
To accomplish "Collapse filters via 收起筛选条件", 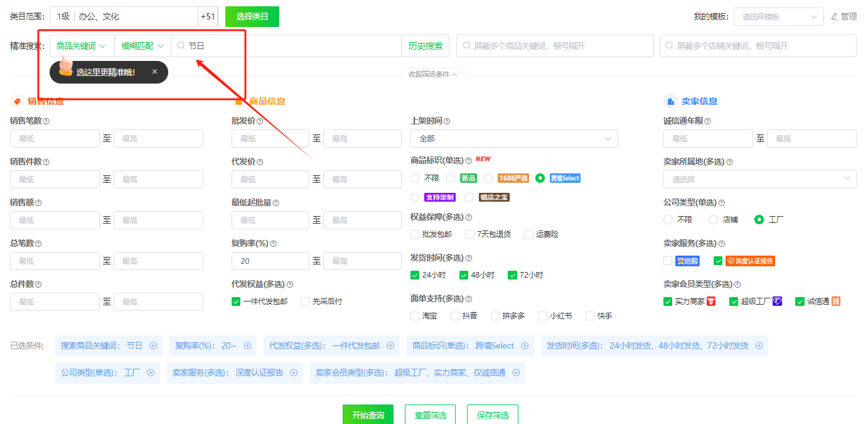I will click(434, 73).
